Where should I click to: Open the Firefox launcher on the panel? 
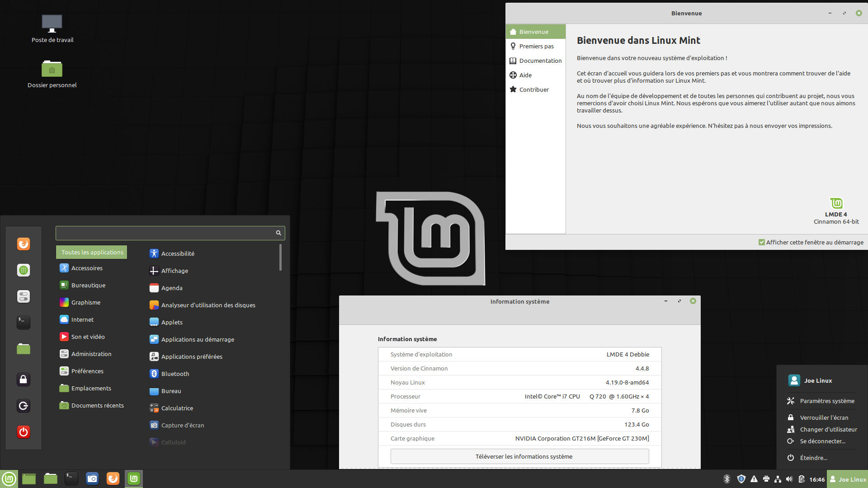pyautogui.click(x=113, y=479)
